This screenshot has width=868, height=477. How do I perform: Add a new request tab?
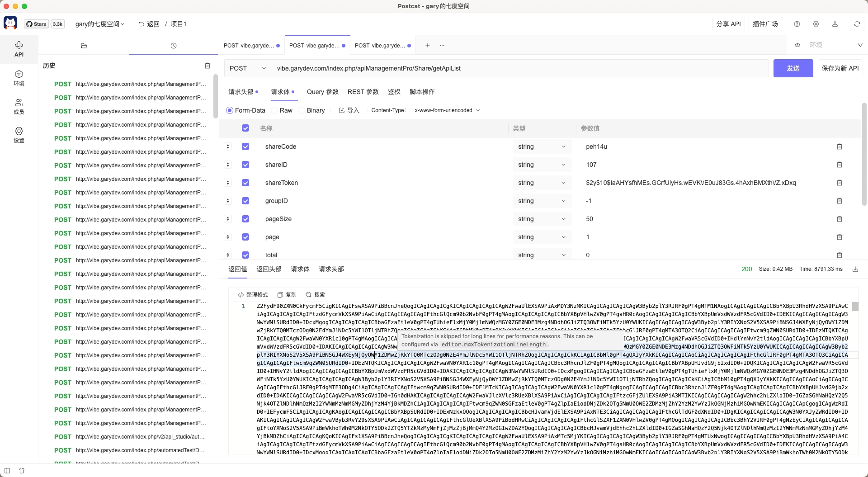pyautogui.click(x=428, y=45)
